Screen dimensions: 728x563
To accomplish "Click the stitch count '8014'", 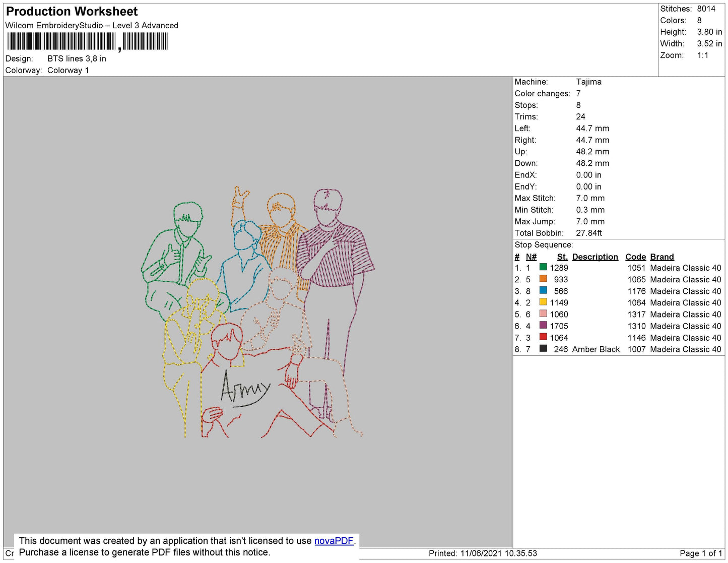I will click(706, 9).
